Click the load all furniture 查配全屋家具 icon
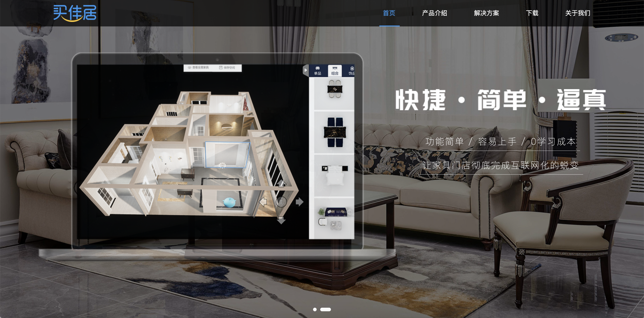This screenshot has width=644, height=318. tap(200, 68)
